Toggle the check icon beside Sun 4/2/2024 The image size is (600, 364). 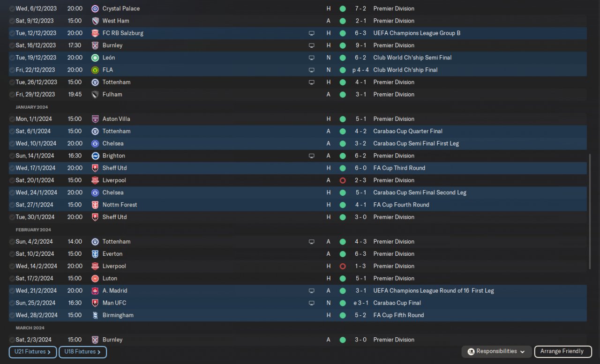pyautogui.click(x=12, y=242)
